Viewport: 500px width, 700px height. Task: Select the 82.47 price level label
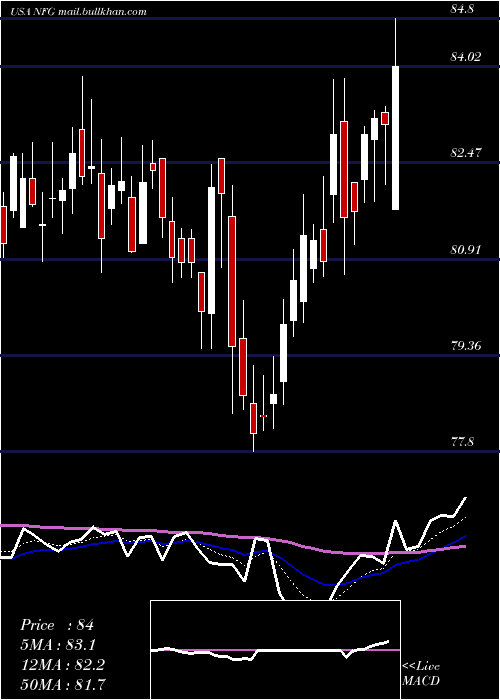point(466,153)
